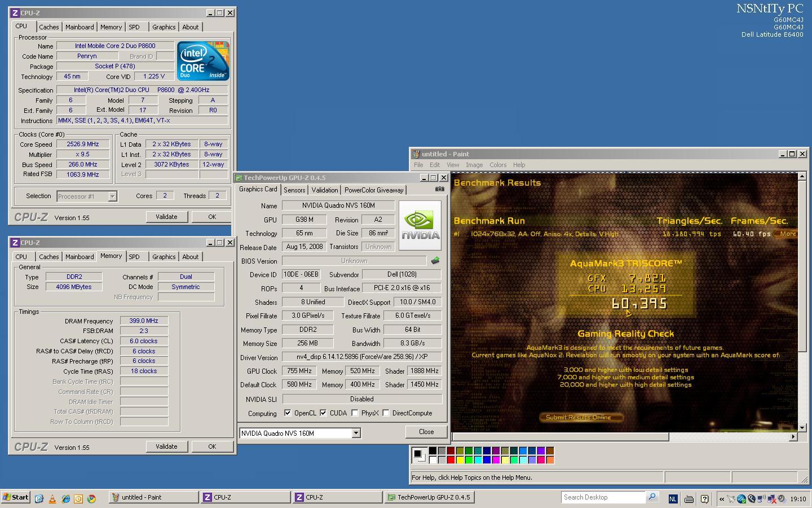Screen dimensions: 812x508
Task: Open VLC from the quick launch bar
Action: tap(52, 498)
